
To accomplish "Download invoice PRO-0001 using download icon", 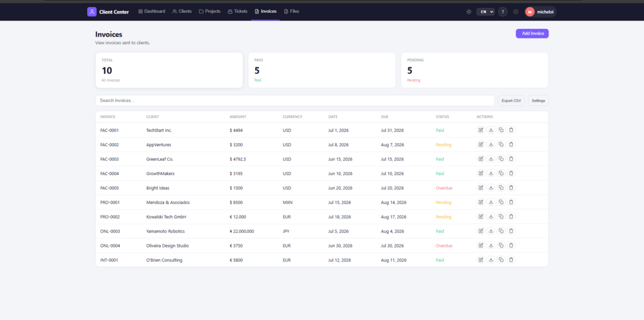I will coord(491,202).
